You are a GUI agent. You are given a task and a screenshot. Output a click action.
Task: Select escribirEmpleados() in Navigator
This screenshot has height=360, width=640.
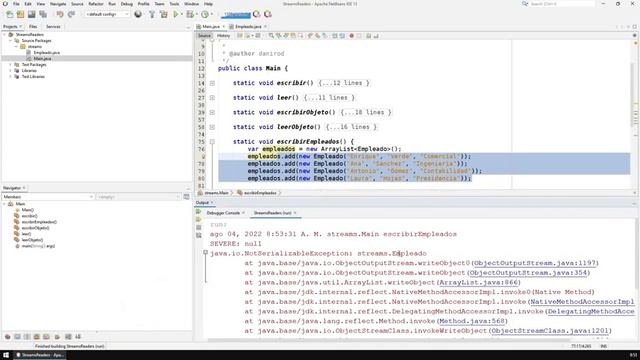tap(39, 222)
